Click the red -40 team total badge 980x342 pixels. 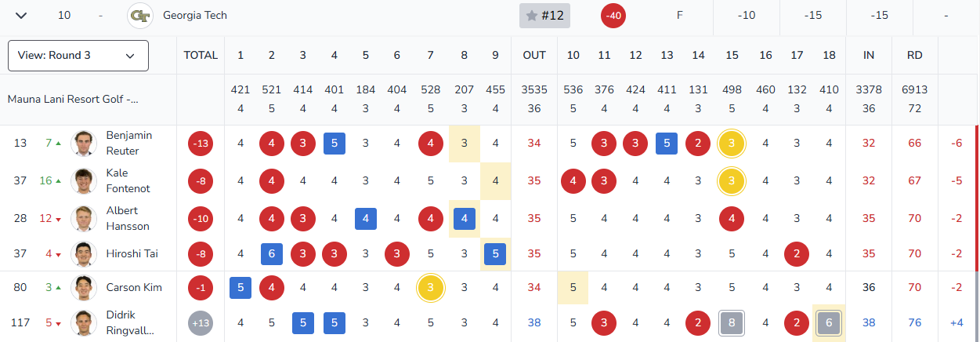click(x=613, y=16)
